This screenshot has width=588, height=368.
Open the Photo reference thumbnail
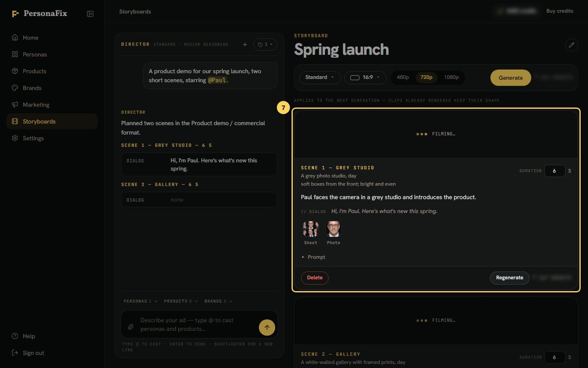(333, 229)
